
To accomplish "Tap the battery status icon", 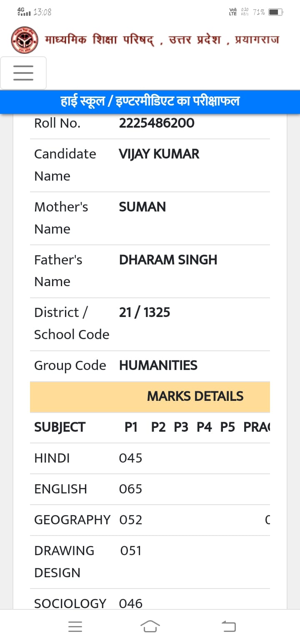I will (x=275, y=12).
